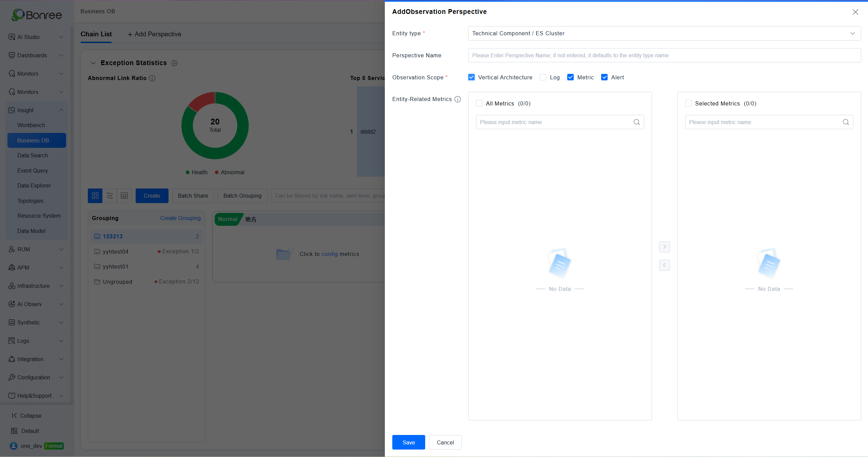Screen dimensions: 868x457
Task: Click the Insight sidebar icon
Action: click(12, 110)
